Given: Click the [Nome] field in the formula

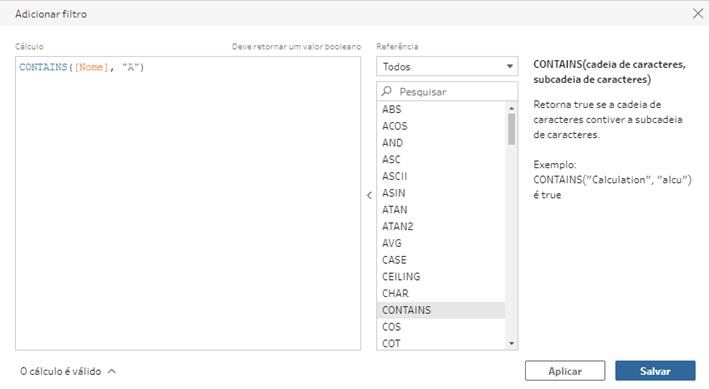Looking at the screenshot, I should coord(91,67).
